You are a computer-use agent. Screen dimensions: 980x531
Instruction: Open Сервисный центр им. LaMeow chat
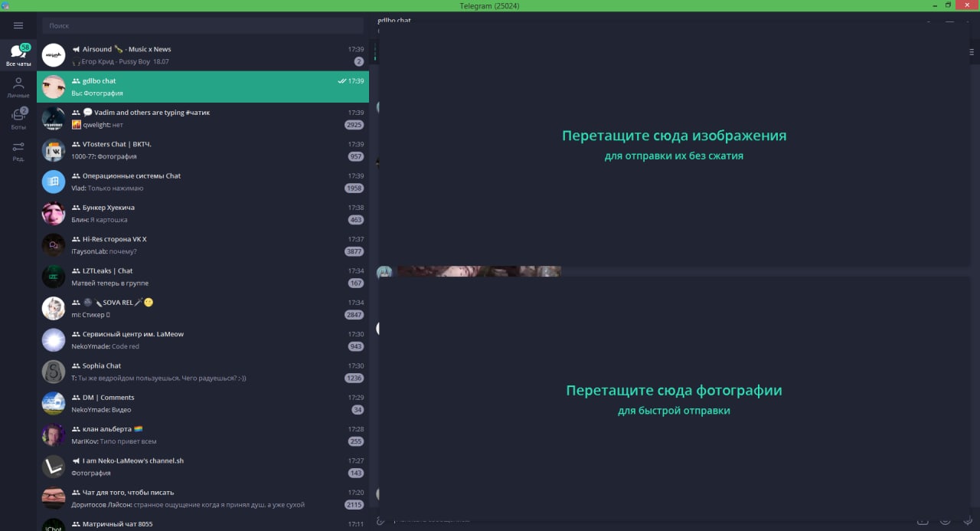click(203, 340)
